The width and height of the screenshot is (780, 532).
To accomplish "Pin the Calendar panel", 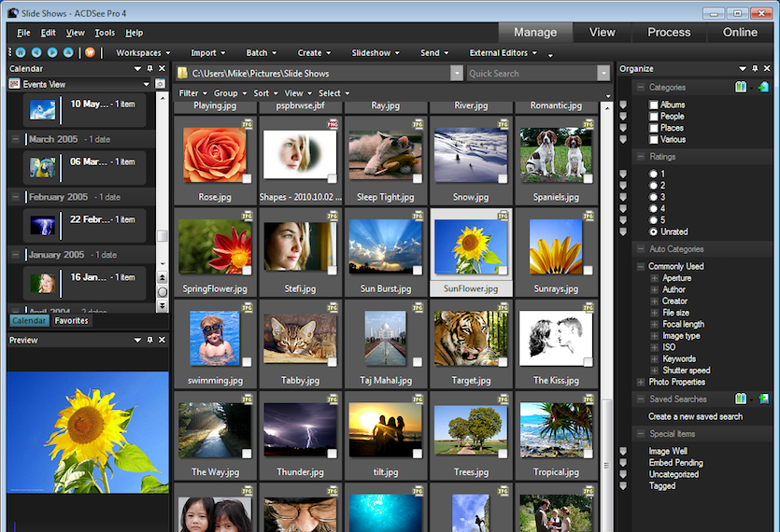I will pyautogui.click(x=149, y=68).
